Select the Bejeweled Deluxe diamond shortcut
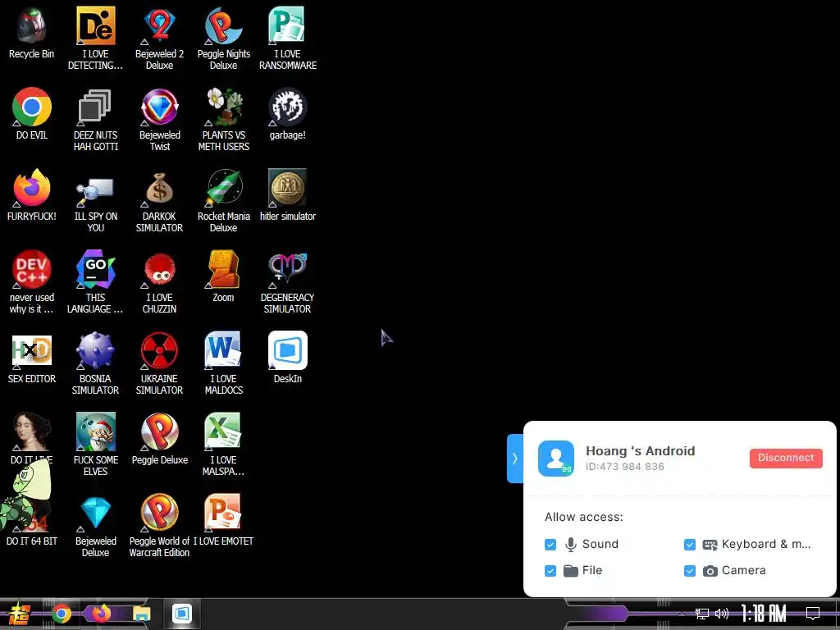The image size is (840, 630). tap(95, 526)
